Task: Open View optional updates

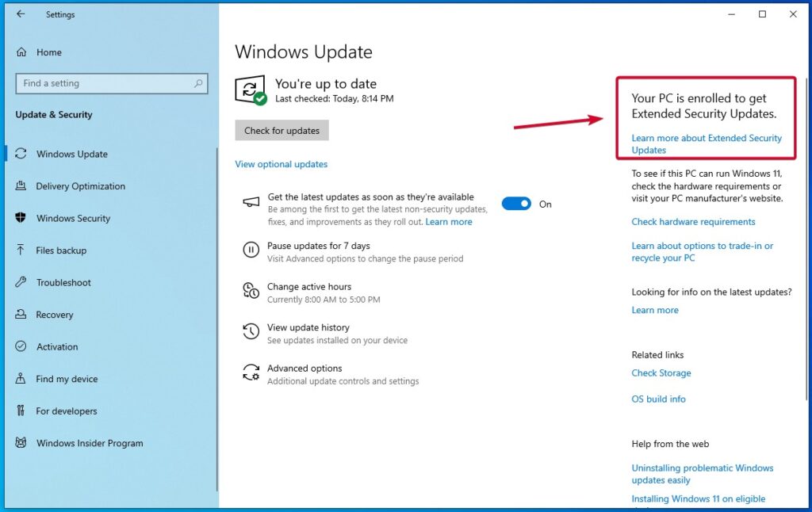Action: pos(281,164)
